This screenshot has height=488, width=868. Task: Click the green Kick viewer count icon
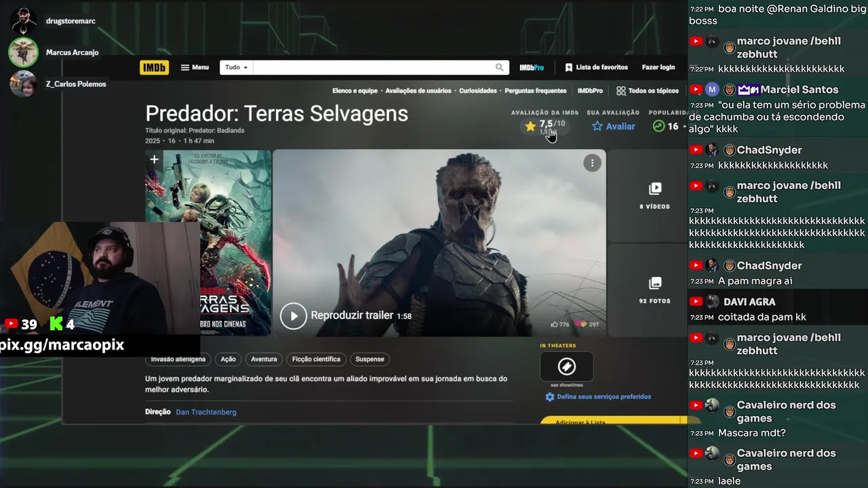coord(56,325)
